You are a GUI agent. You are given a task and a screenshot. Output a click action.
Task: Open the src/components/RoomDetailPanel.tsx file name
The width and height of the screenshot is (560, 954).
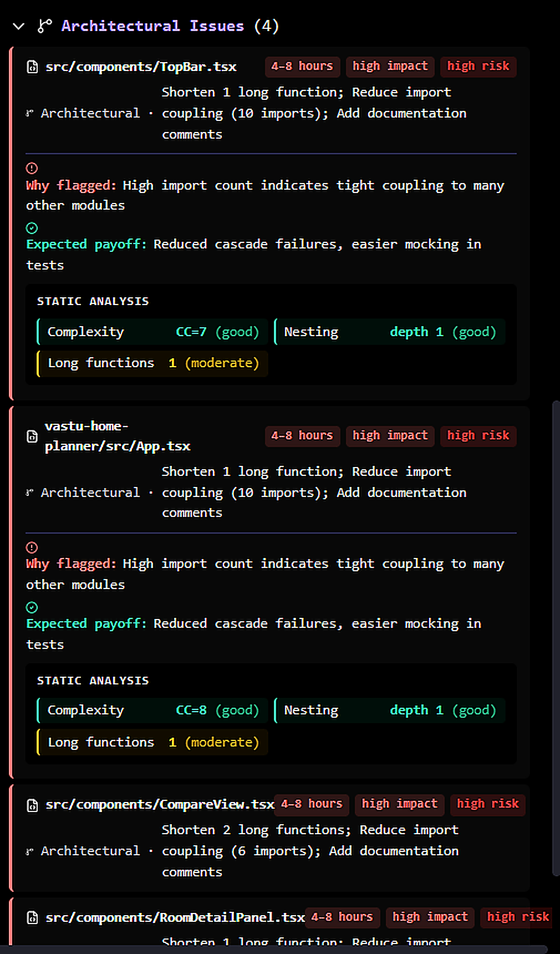pos(175,918)
